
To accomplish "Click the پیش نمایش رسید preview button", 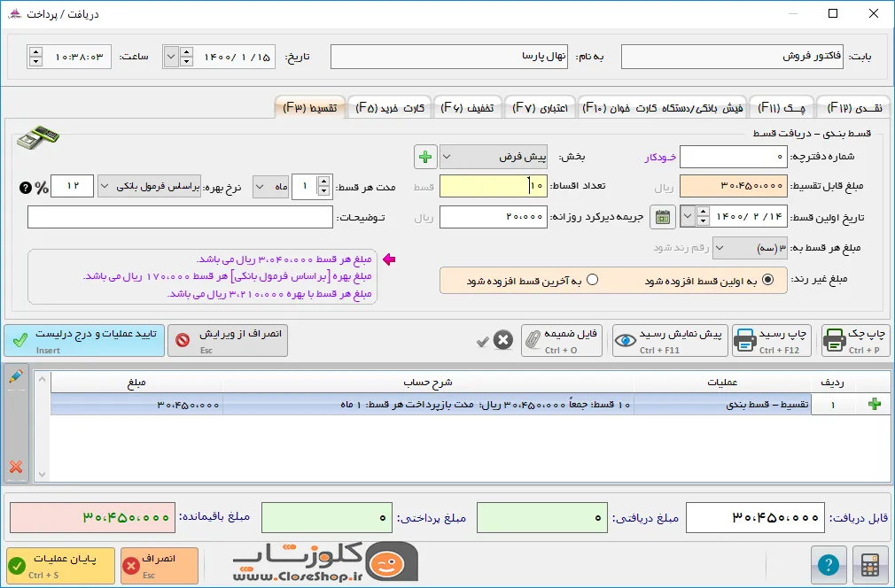I will tap(670, 340).
